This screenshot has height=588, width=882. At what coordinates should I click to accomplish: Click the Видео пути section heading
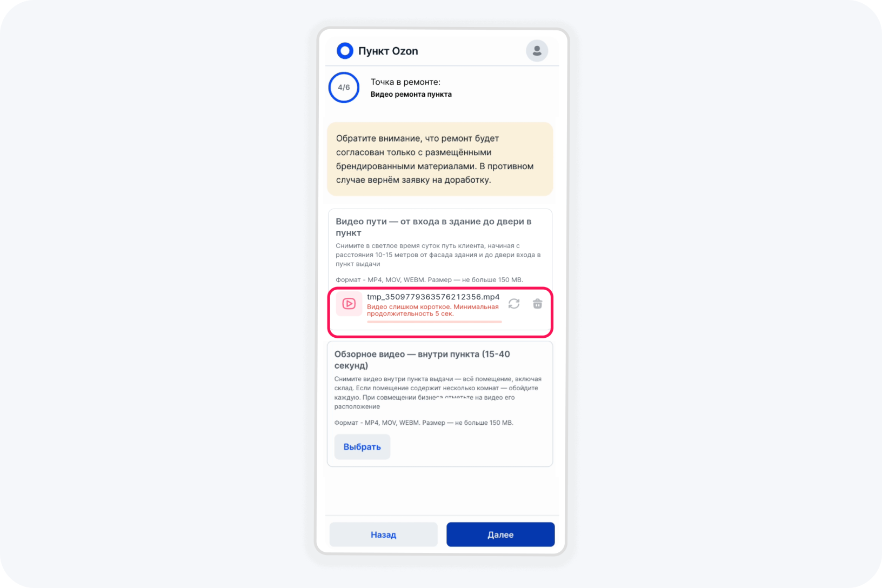coord(433,227)
